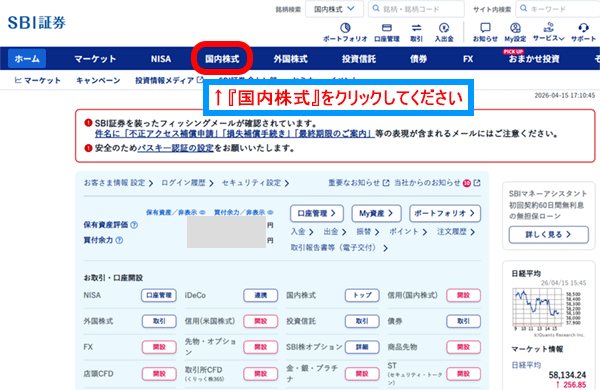
Task: Open the パスキー認証の設定 link
Action: coord(175,148)
